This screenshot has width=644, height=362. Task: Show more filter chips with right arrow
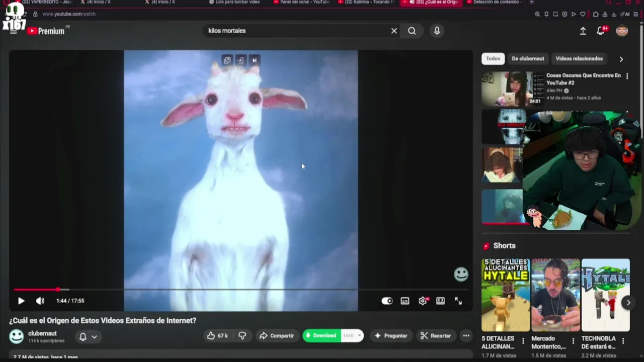pyautogui.click(x=621, y=59)
